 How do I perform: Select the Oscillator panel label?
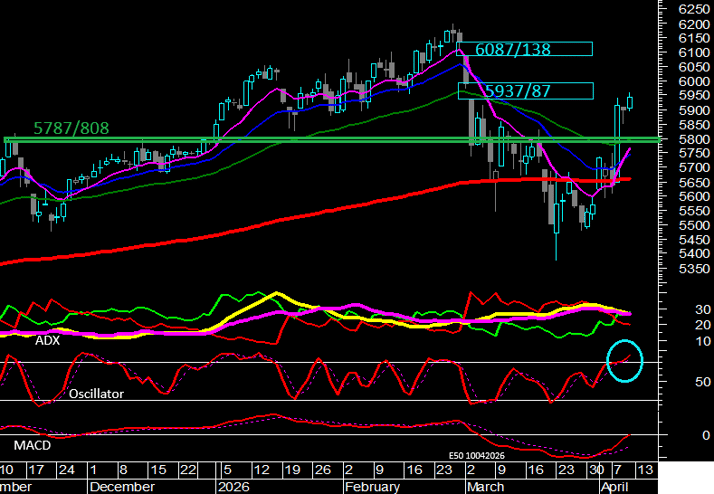tap(96, 394)
